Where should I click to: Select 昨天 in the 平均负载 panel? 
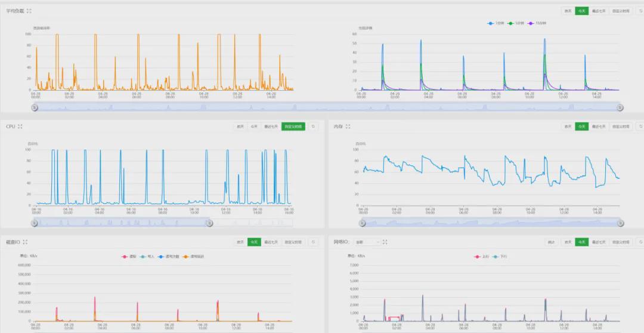pos(568,11)
